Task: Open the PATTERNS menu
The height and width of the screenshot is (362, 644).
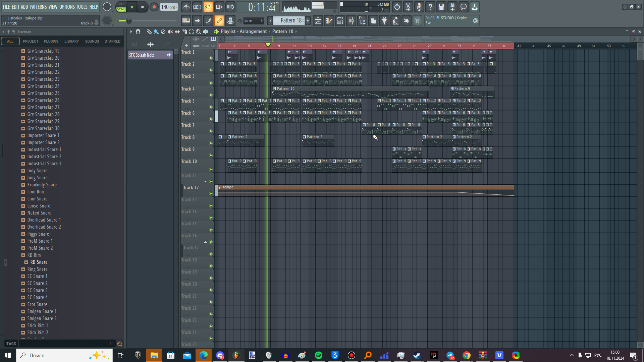Action: point(38,7)
